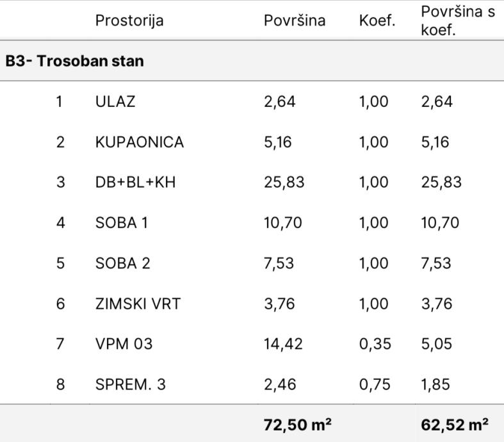The height and width of the screenshot is (442, 504).
Task: Click the ULAZ room name
Action: pos(115,102)
